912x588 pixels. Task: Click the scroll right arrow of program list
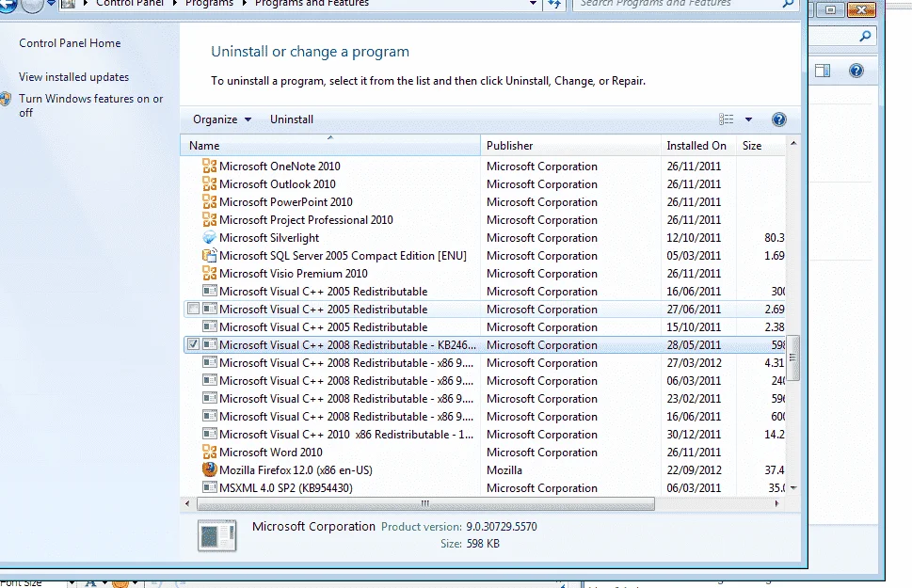(x=776, y=503)
